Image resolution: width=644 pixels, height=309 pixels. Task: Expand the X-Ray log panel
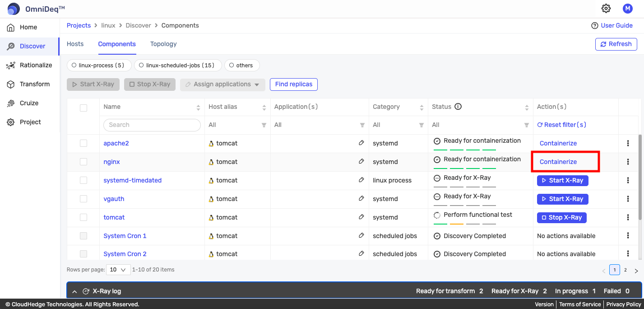[x=75, y=291]
